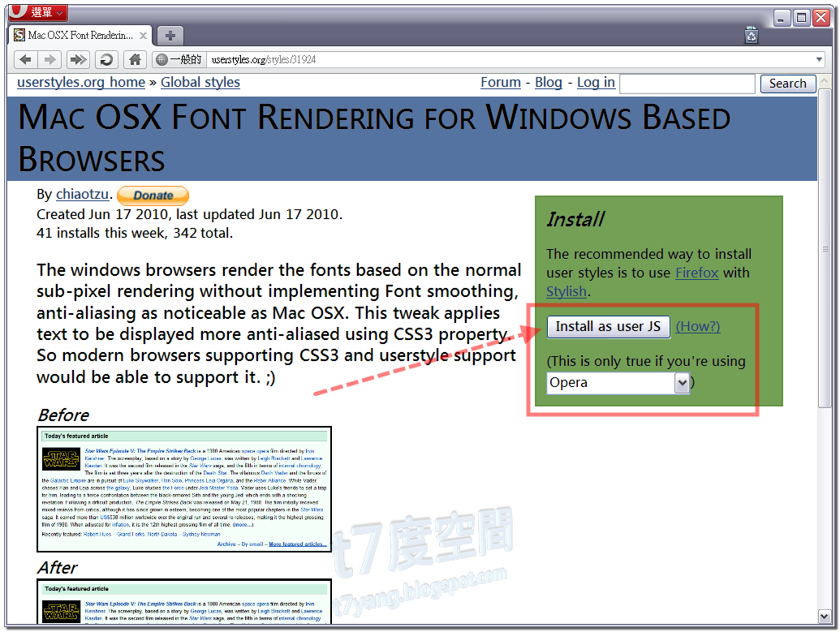Maximize the browser window
The height and width of the screenshot is (632, 840).
[x=801, y=19]
